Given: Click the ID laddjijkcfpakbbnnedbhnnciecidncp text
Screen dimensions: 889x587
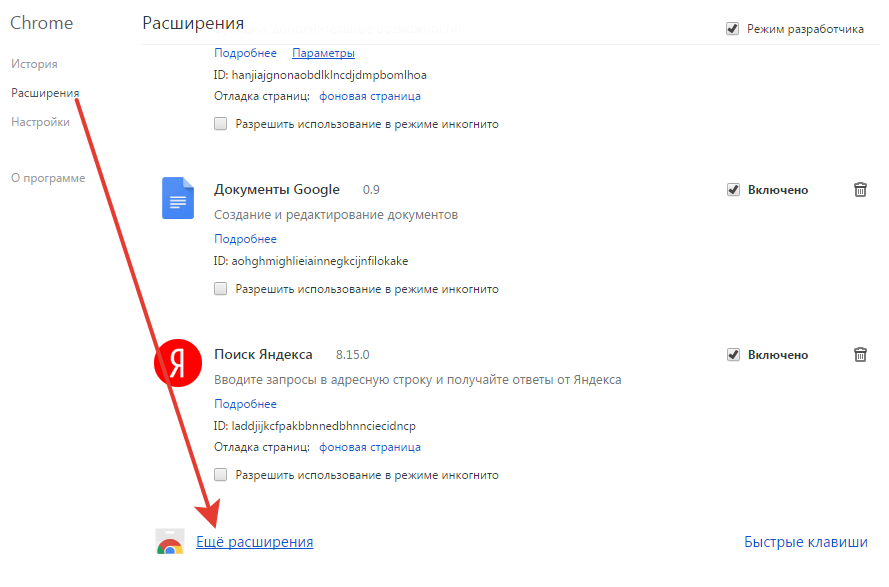Looking at the screenshot, I should (x=315, y=426).
